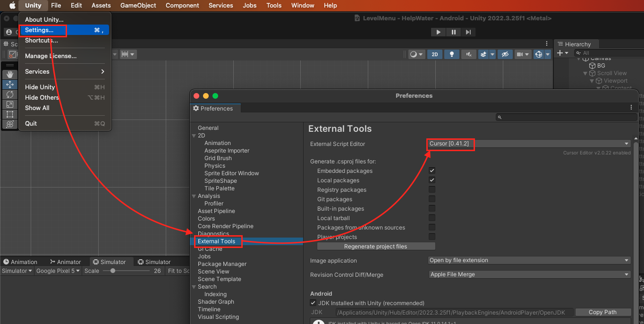Select the Rect tool
Screen dimensions: 644x324
pyautogui.click(x=10, y=114)
